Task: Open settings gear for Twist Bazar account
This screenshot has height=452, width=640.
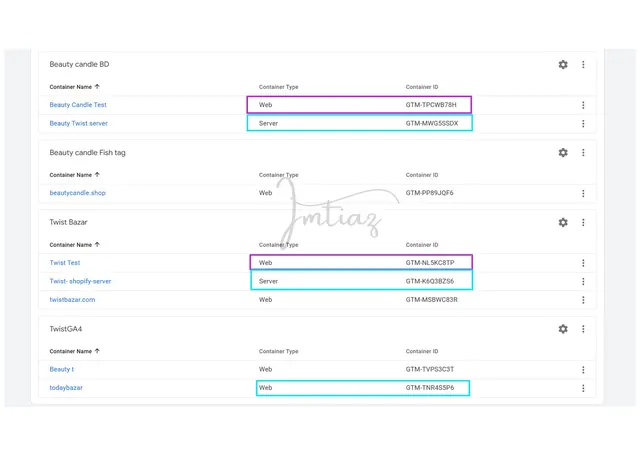Action: point(563,223)
